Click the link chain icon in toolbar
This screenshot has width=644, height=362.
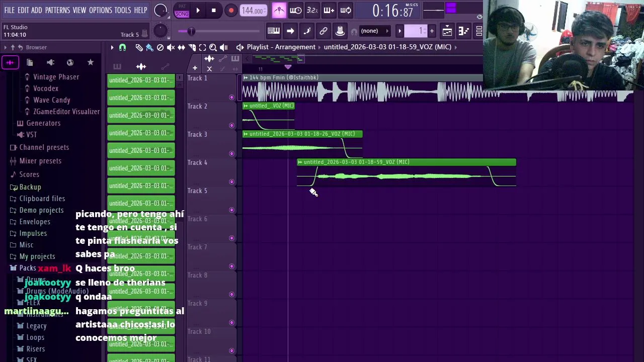coord(324,31)
